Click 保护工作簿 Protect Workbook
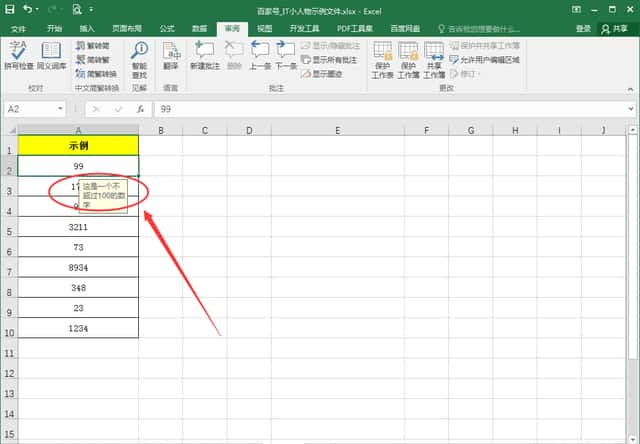640x444 pixels. [408, 60]
